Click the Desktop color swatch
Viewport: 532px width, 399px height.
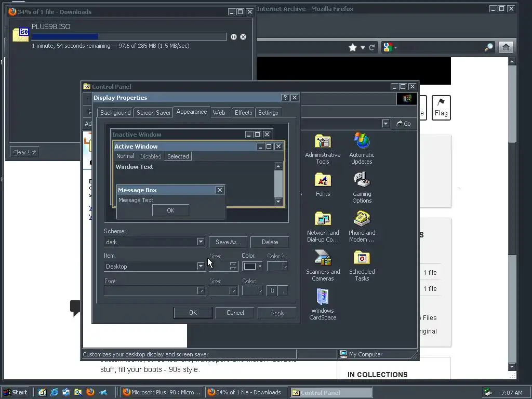coord(250,267)
